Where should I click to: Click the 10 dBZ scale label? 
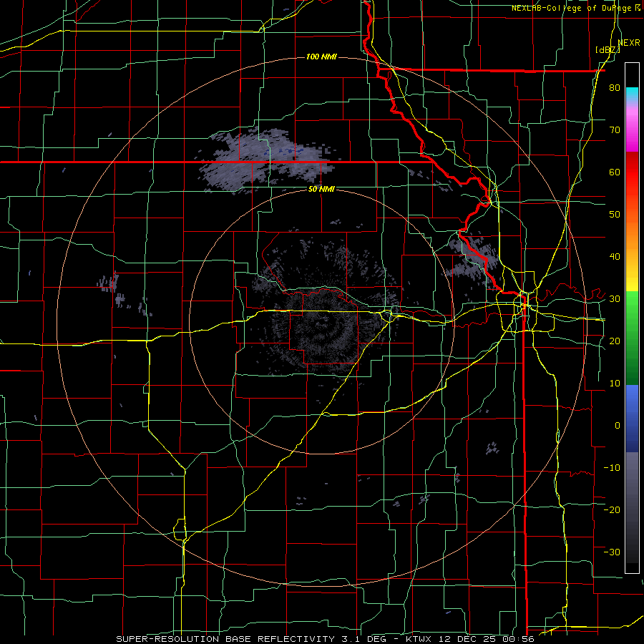[x=615, y=384]
